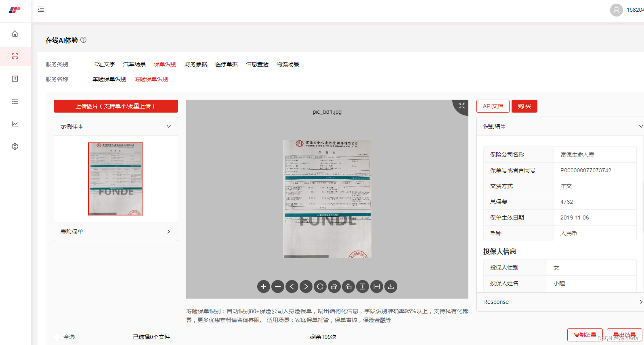This screenshot has width=644, height=345.
Task: Collapse the sidebar menu toggle icon
Action: tap(41, 9)
